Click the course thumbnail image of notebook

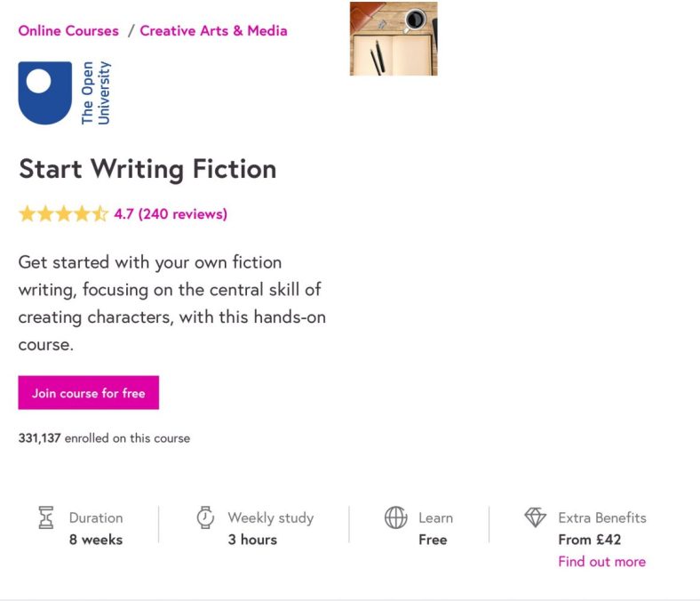tap(394, 39)
